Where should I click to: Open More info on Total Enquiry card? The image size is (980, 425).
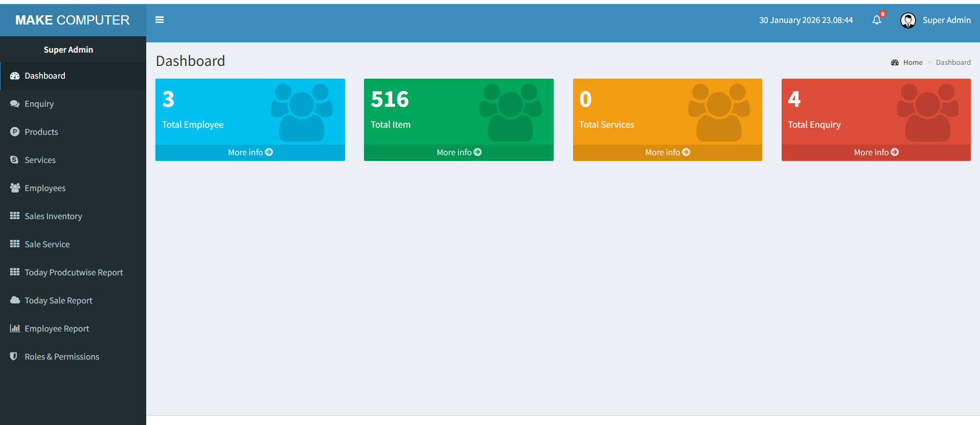coord(876,152)
